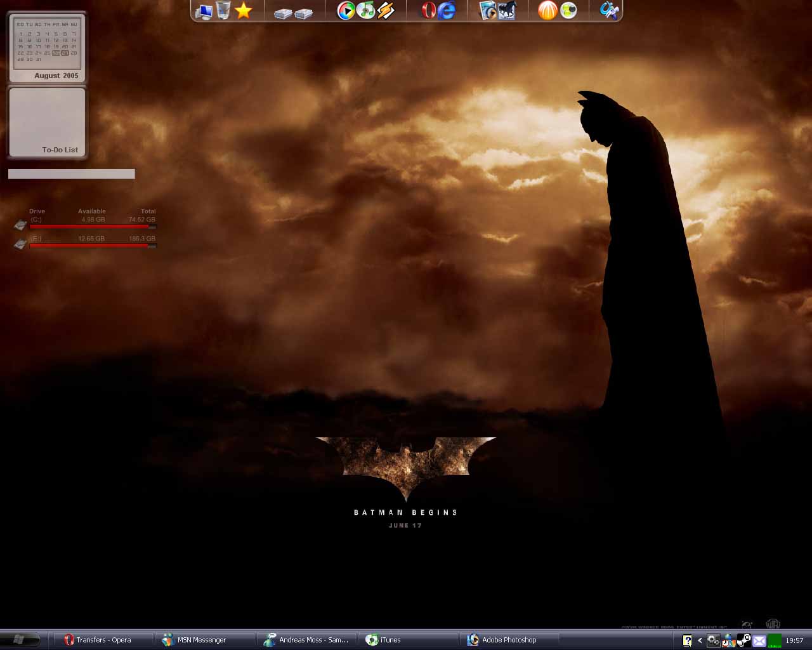This screenshot has width=812, height=650.
Task: Launch the orange sphere dock icon
Action: coord(547,10)
